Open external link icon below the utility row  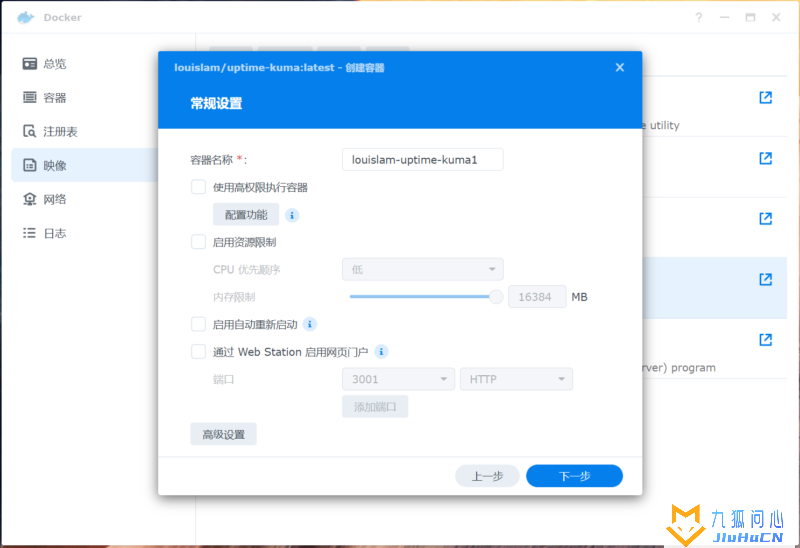[x=765, y=158]
